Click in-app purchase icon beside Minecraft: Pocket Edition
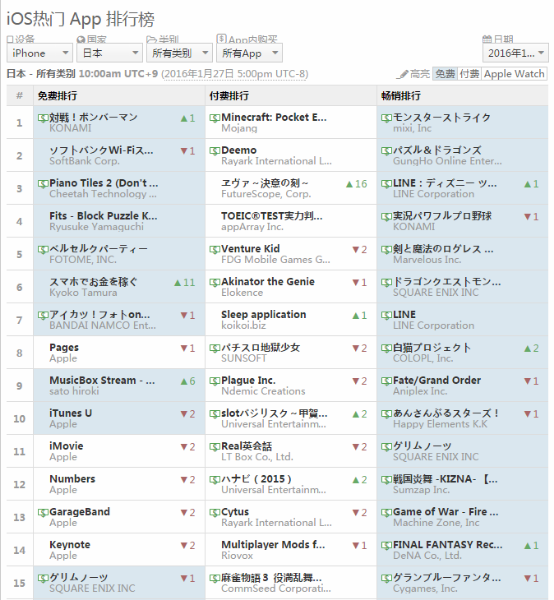Screen dimensions: 554x600 pos(215,118)
